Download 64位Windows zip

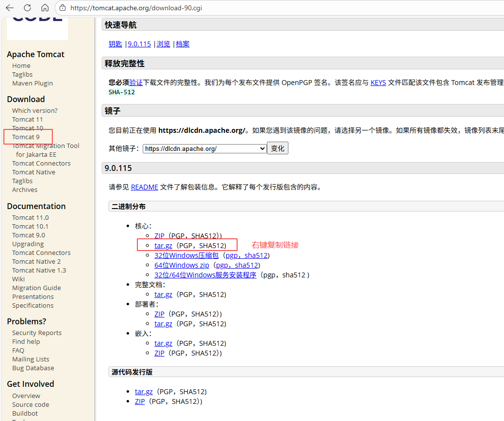[182, 265]
